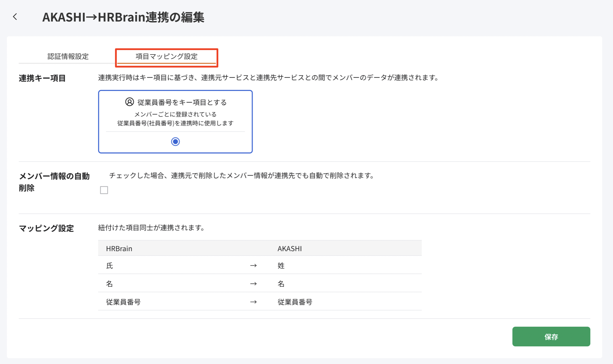Click the arrow in the 氏 mapping row
Viewport: 613px width, 364px height.
point(253,266)
